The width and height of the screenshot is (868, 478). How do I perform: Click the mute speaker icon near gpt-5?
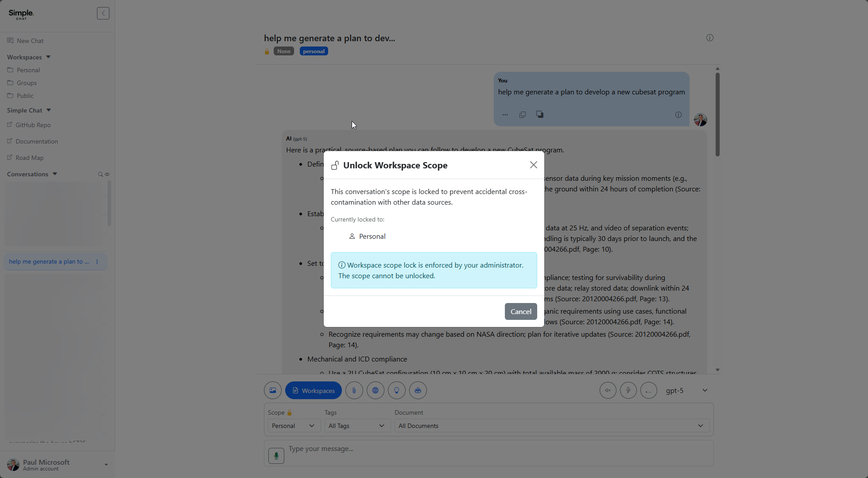(x=608, y=390)
